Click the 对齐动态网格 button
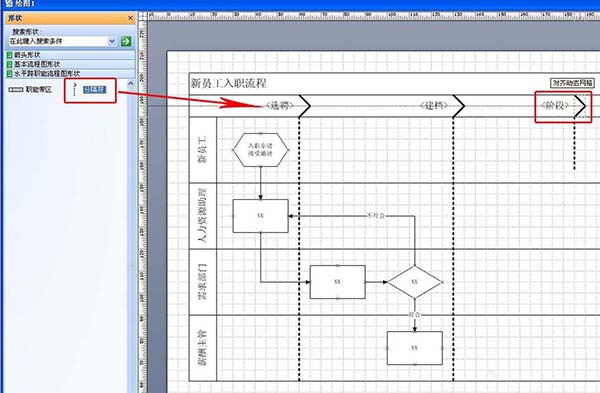 [x=572, y=83]
